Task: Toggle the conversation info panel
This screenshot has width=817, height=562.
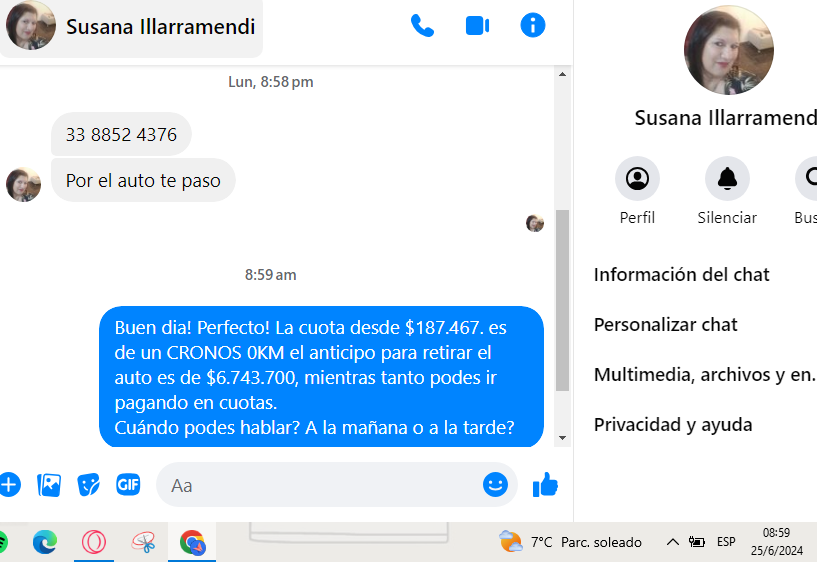Action: [x=533, y=25]
